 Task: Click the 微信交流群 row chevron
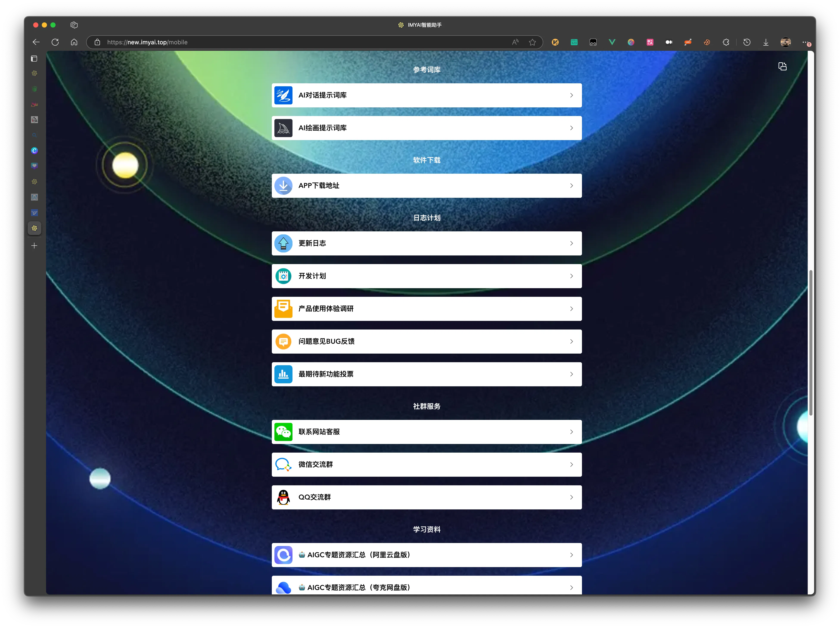(571, 464)
